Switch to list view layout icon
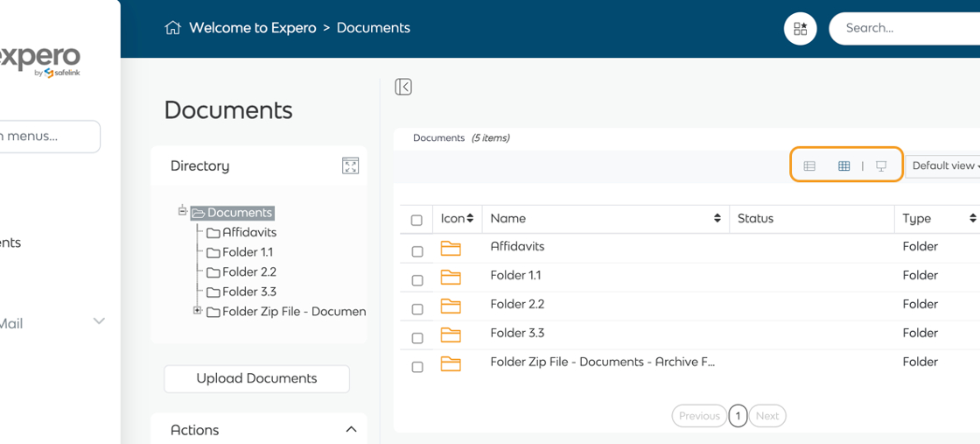This screenshot has height=444, width=980. coord(809,166)
